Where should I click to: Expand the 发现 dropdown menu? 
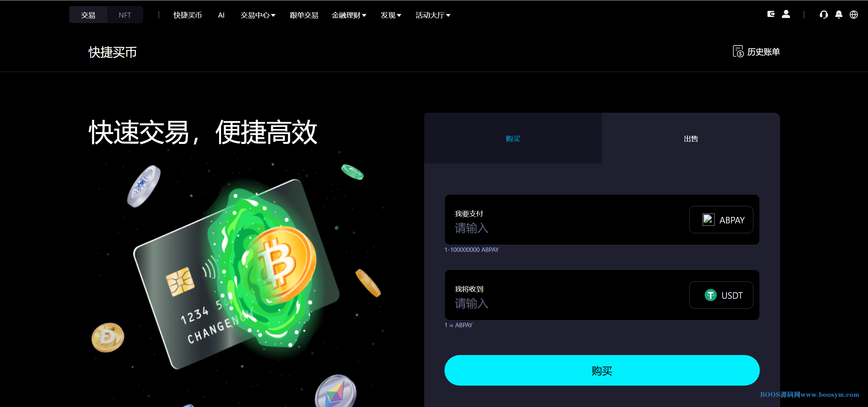[x=391, y=15]
